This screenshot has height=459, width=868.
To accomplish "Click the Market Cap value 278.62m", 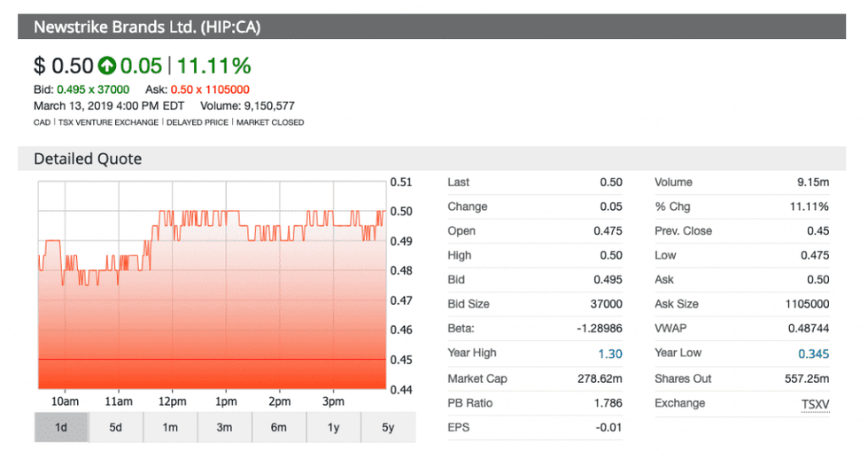I will pos(598,378).
